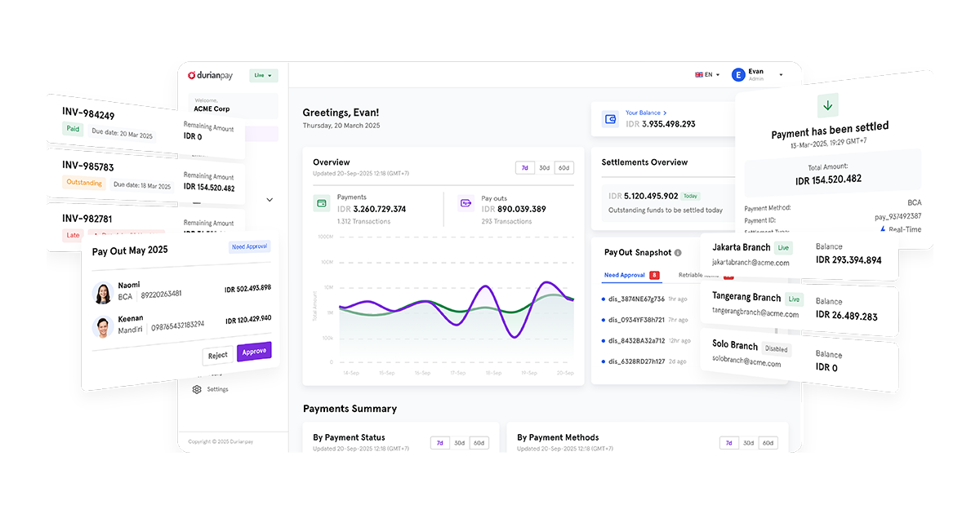Approve the Pay Out May 2025

click(x=254, y=352)
